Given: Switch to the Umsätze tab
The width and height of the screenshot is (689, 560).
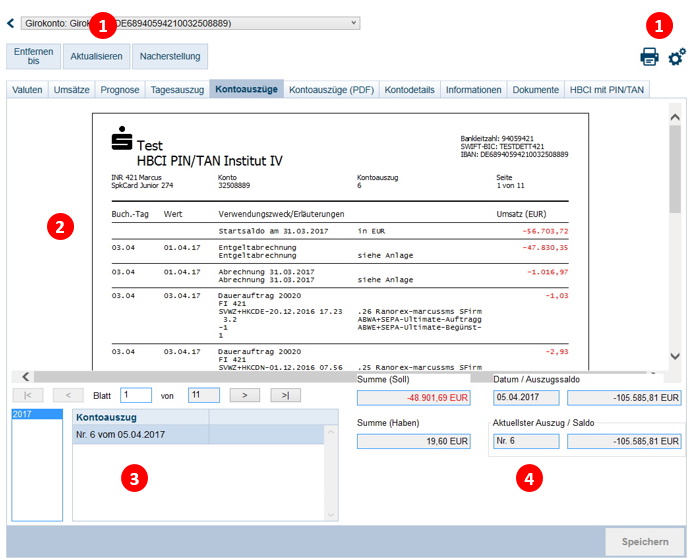Looking at the screenshot, I should click(x=72, y=90).
